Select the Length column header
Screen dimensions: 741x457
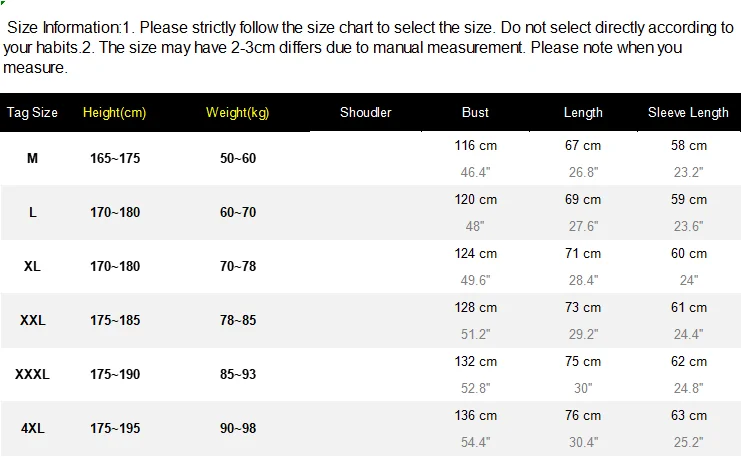583,112
